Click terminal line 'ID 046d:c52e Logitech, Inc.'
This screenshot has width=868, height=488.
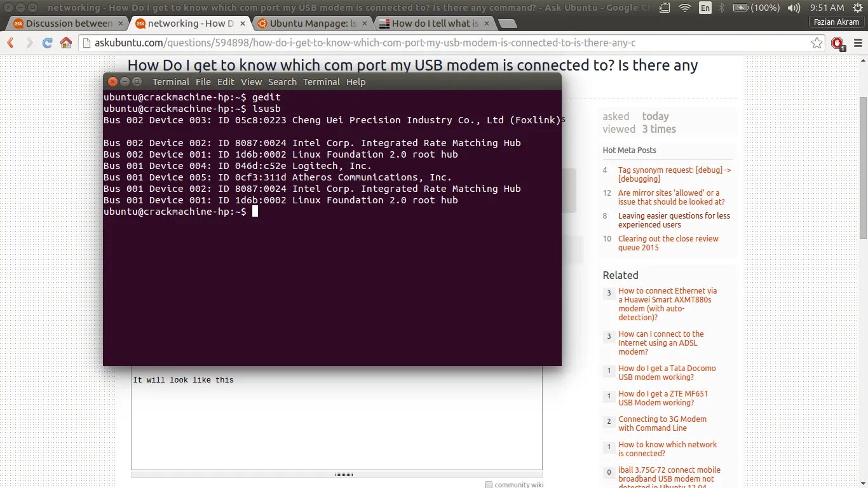click(238, 166)
